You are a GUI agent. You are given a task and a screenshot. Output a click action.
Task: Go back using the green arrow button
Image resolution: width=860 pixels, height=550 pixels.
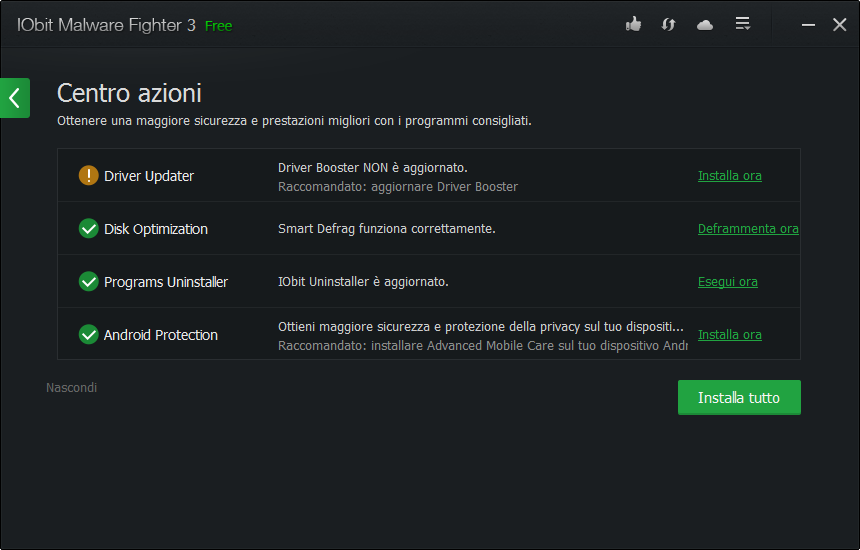coord(14,98)
